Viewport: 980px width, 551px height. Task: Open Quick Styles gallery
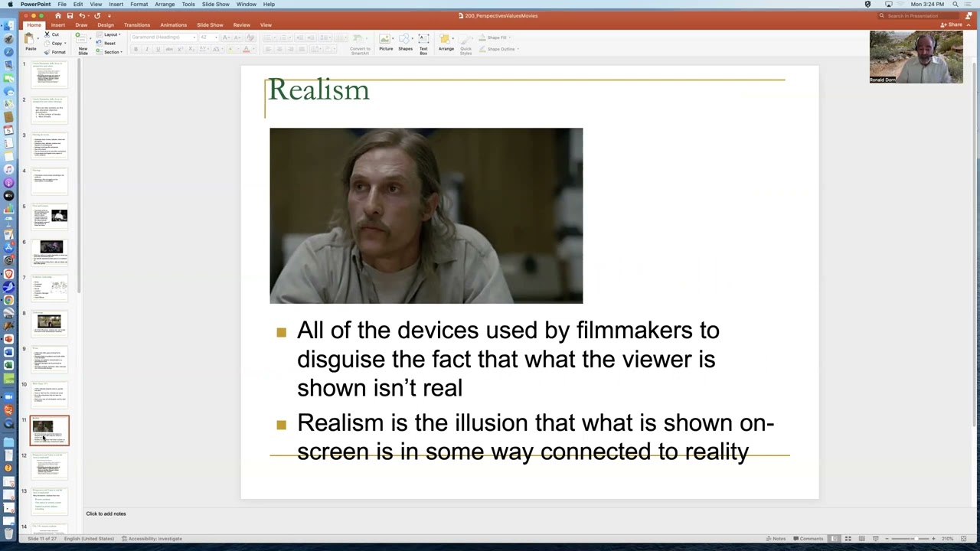465,44
